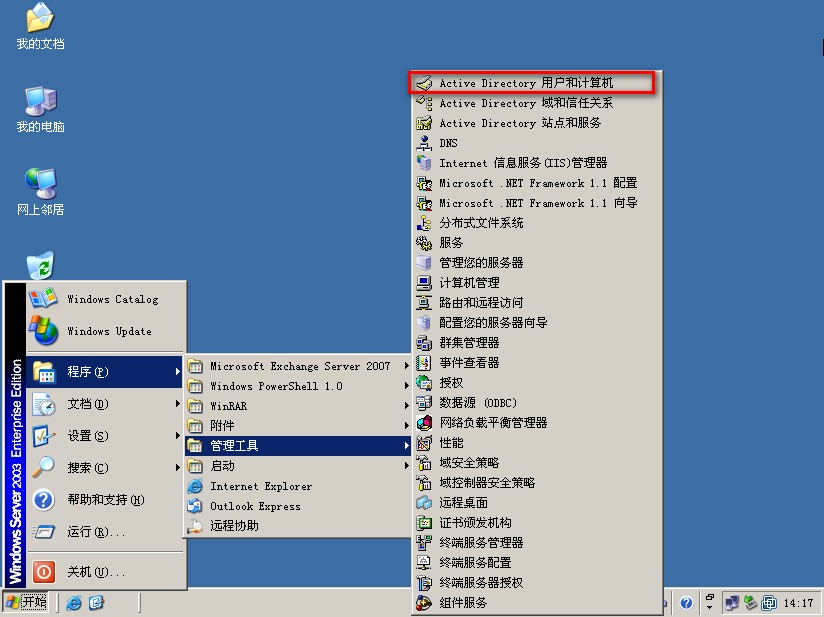Select Internet Explorer in the programs menu
824x617 pixels.
pyautogui.click(x=297, y=486)
